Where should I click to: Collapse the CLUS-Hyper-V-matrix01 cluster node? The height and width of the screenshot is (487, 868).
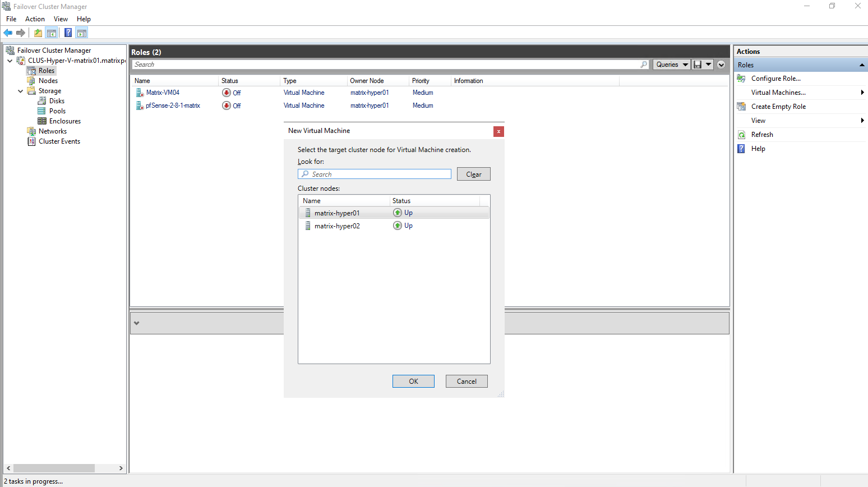pos(10,61)
